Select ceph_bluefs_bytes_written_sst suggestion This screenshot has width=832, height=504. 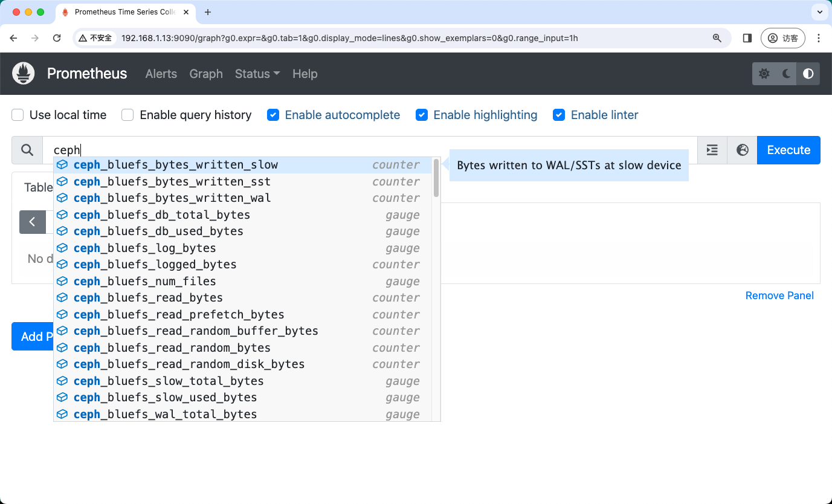[x=243, y=182]
